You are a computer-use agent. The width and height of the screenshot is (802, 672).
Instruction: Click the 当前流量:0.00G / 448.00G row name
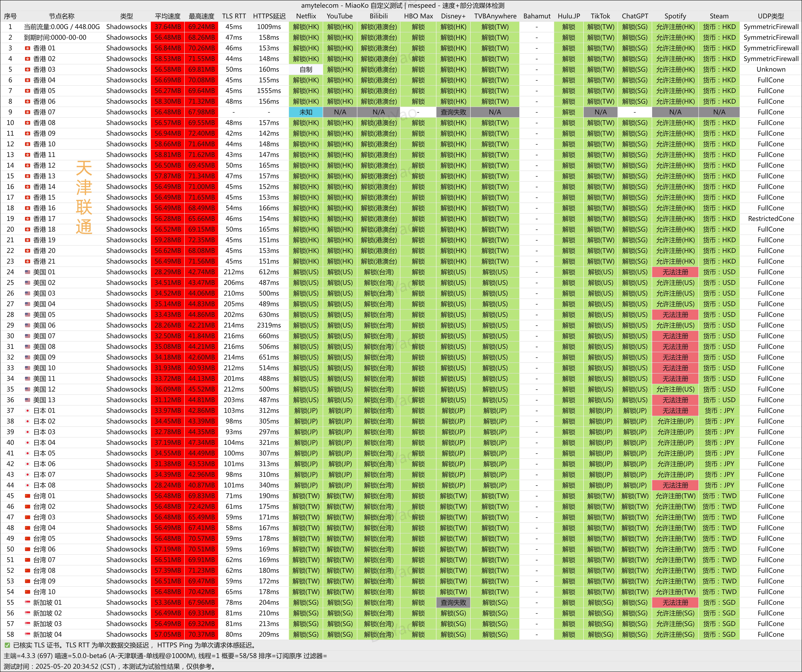(x=61, y=27)
